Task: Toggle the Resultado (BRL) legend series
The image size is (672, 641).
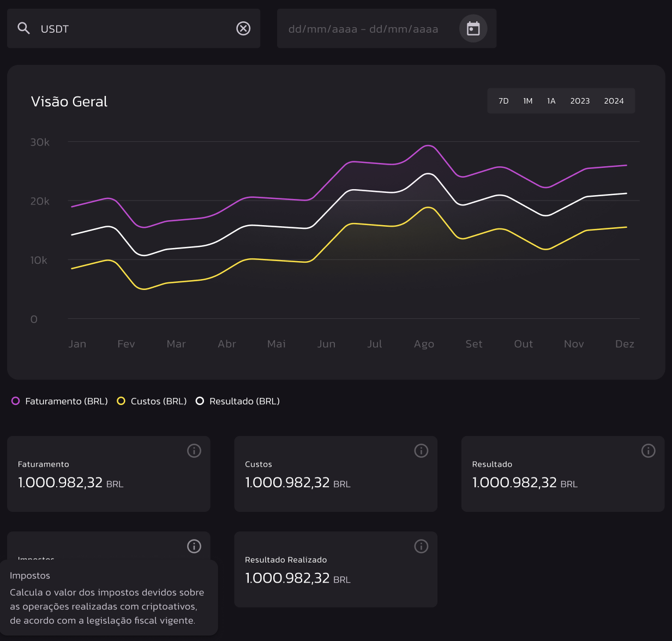Action: (x=237, y=401)
